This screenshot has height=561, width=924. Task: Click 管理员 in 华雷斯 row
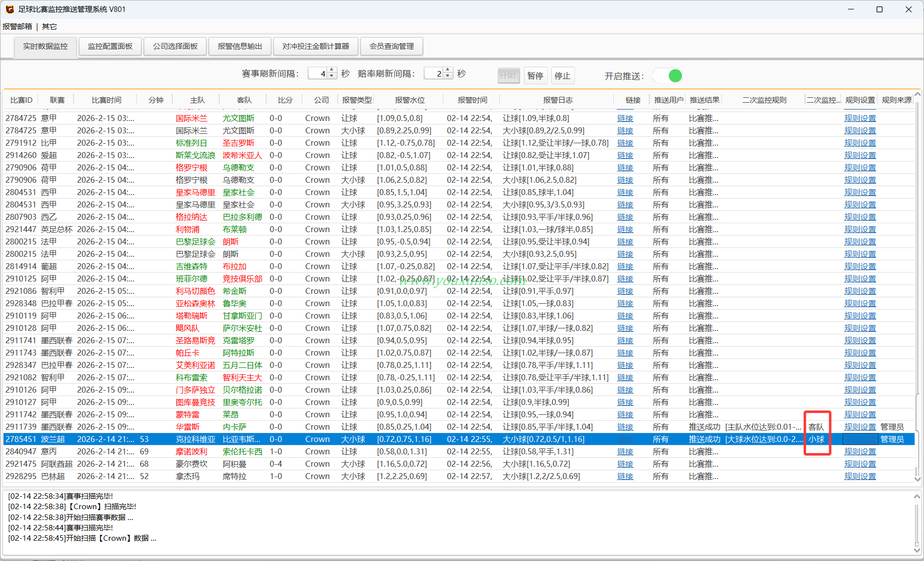pyautogui.click(x=892, y=427)
